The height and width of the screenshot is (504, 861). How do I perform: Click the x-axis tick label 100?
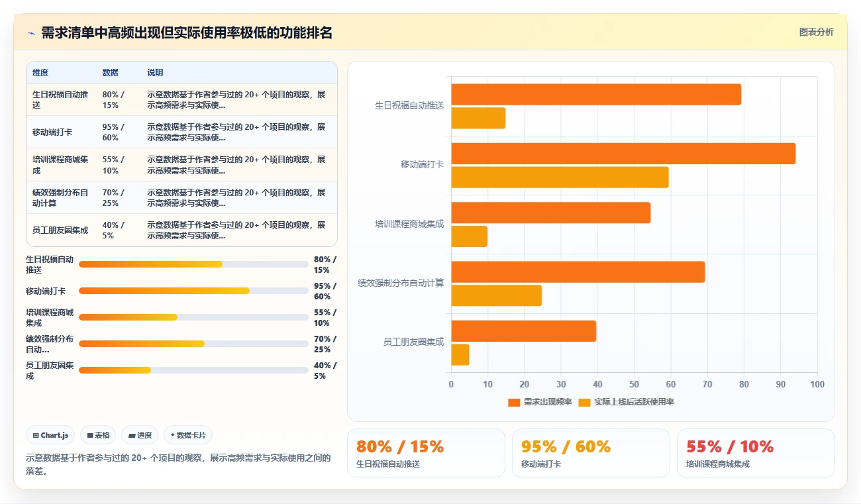[817, 385]
